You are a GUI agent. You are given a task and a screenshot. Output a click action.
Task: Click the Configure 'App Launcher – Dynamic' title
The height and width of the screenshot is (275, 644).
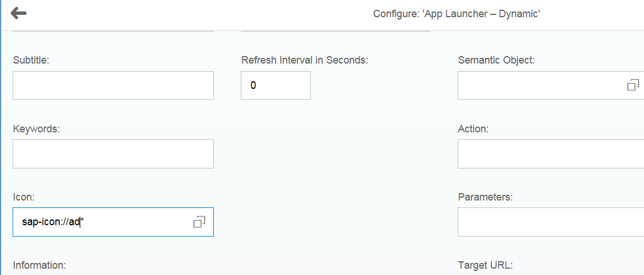click(456, 14)
